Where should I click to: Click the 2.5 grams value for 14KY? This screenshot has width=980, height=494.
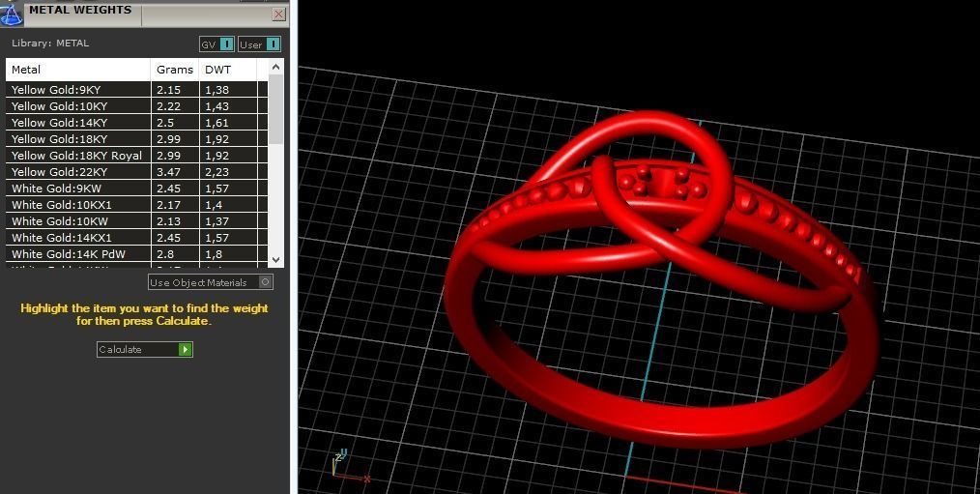165,123
